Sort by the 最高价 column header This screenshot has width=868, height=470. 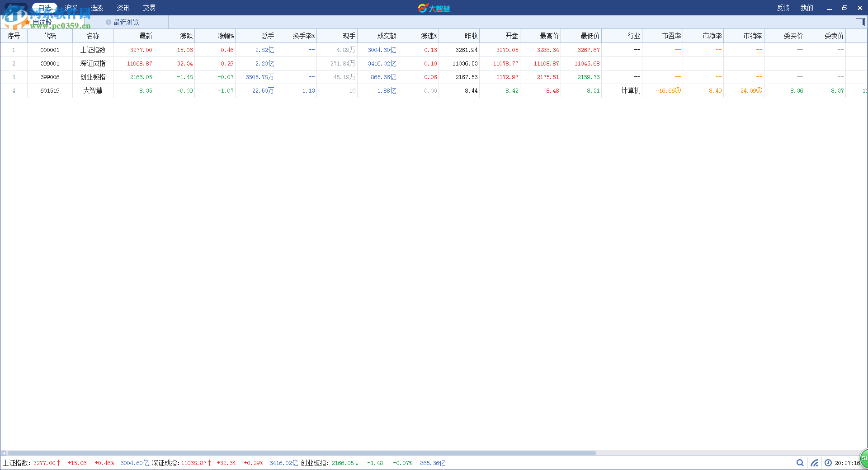(x=540, y=36)
